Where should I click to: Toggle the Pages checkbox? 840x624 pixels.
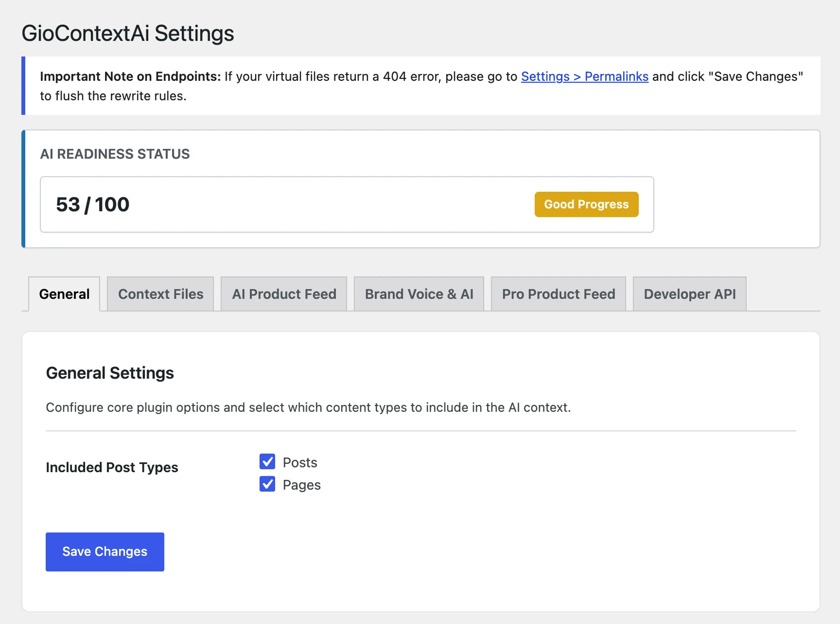267,484
